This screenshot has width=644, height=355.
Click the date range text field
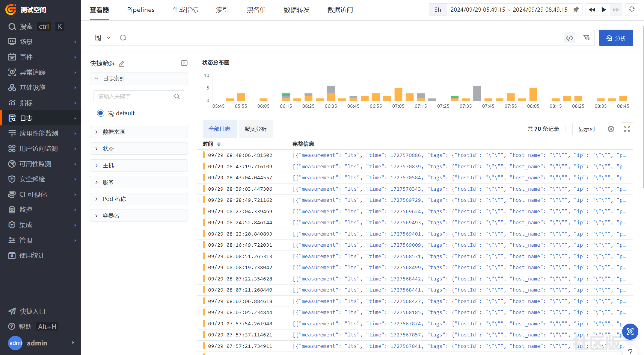point(509,10)
